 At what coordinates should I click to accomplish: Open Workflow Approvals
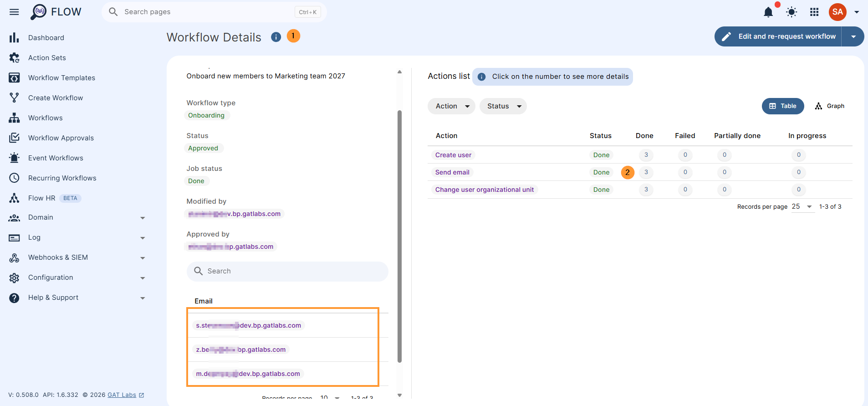coord(61,138)
